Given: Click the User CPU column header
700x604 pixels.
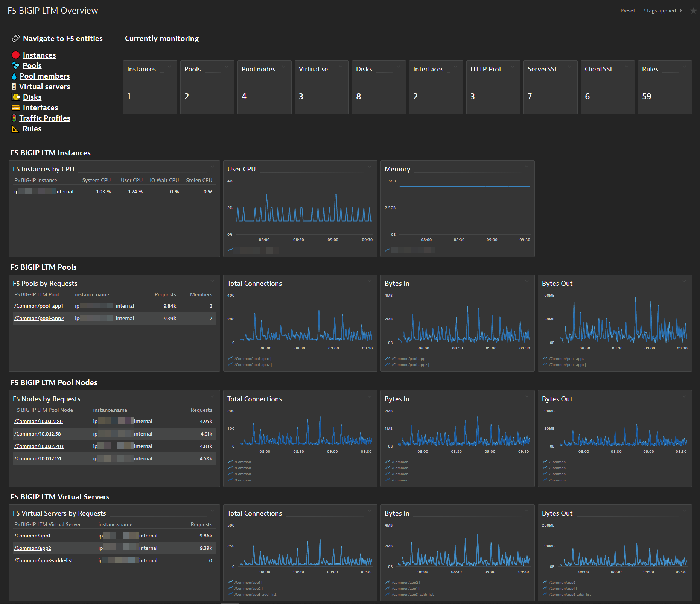Looking at the screenshot, I should 132,180.
